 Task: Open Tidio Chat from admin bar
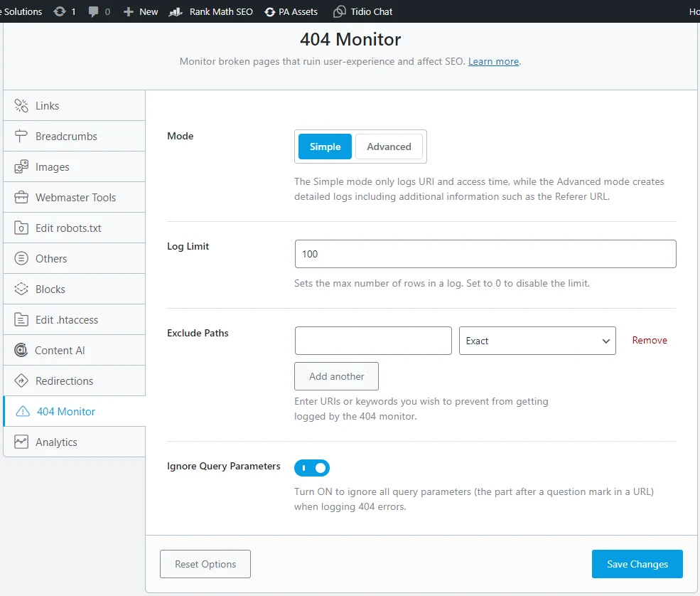click(x=363, y=11)
